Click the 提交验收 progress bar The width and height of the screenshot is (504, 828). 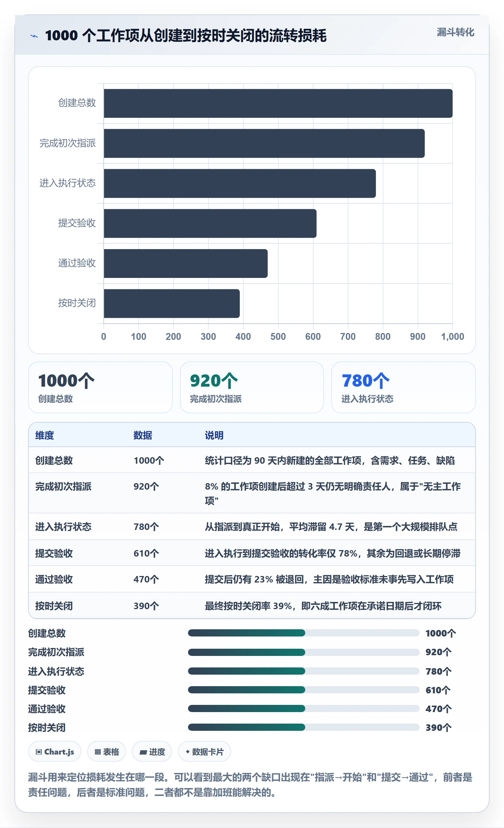[x=303, y=690]
